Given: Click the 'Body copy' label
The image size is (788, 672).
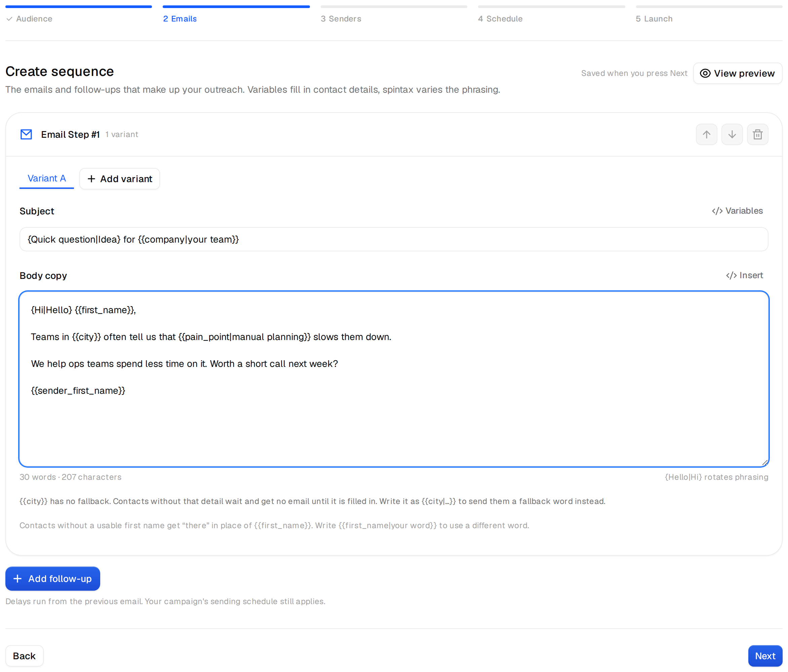Looking at the screenshot, I should [x=43, y=276].
